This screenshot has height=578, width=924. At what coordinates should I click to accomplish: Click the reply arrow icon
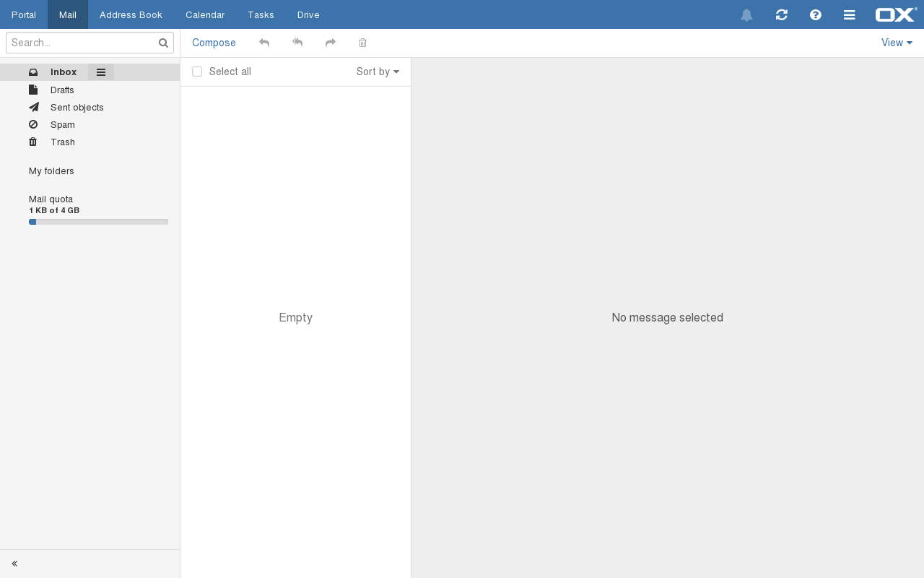pyautogui.click(x=264, y=43)
